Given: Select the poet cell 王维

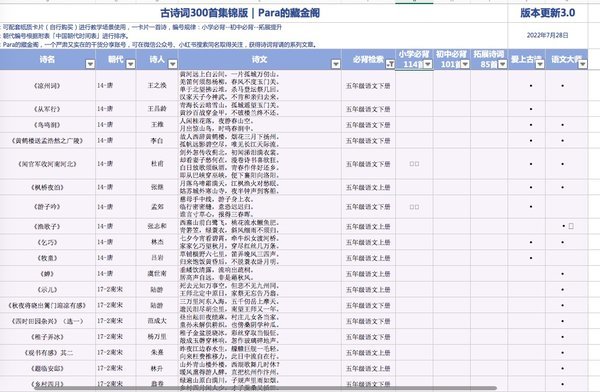Looking at the screenshot, I should pyautogui.click(x=157, y=125).
